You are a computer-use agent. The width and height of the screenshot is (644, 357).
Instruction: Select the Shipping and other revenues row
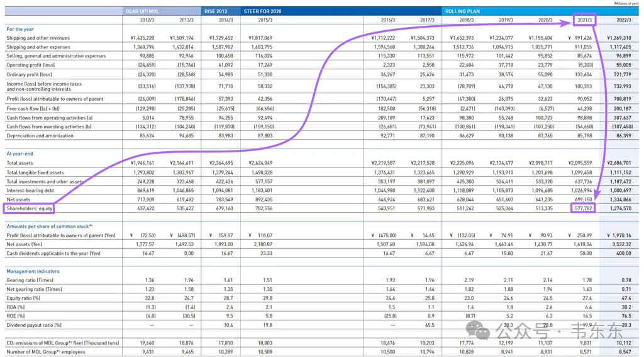tap(321, 38)
